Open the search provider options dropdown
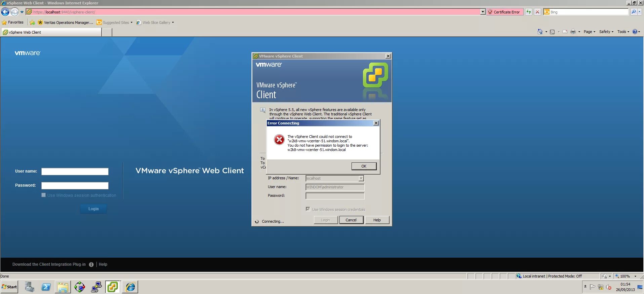This screenshot has height=294, width=644. (640, 12)
